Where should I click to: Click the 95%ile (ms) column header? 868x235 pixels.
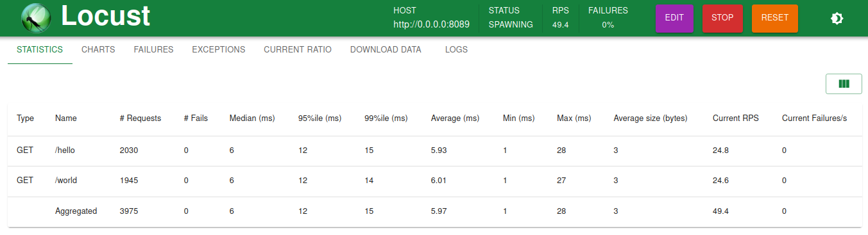coord(319,118)
